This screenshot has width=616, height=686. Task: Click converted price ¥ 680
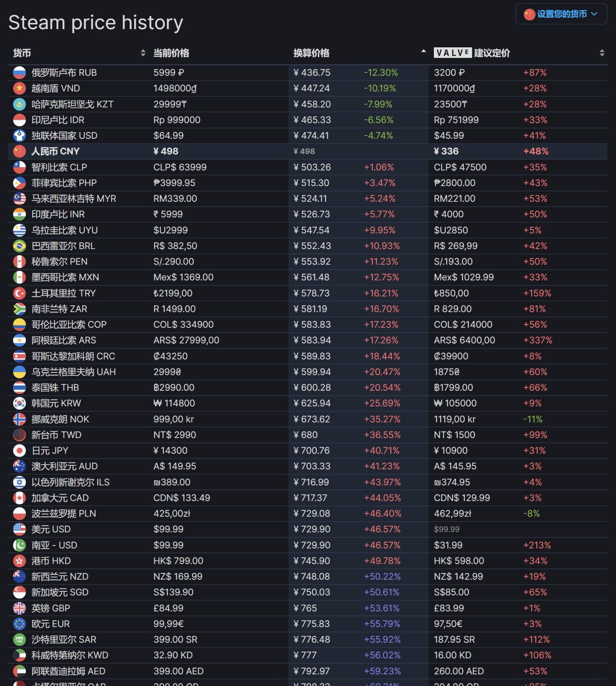(x=306, y=435)
